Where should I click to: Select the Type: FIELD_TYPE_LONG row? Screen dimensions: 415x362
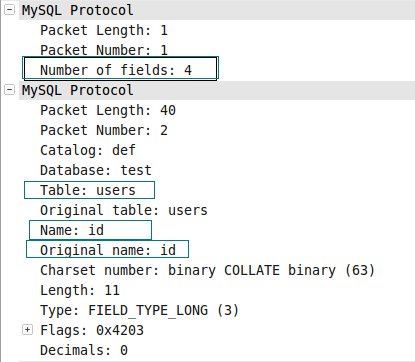(x=140, y=310)
